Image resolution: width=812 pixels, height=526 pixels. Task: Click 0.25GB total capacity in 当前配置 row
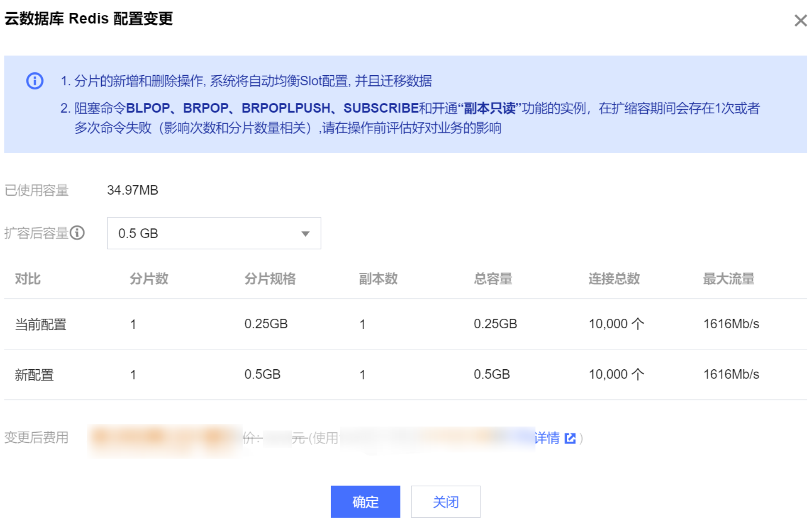[x=495, y=324]
